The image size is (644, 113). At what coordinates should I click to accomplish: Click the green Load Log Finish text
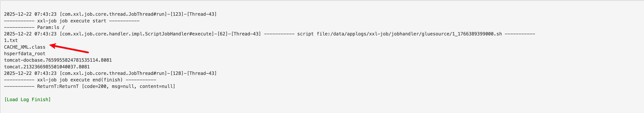[x=28, y=100]
